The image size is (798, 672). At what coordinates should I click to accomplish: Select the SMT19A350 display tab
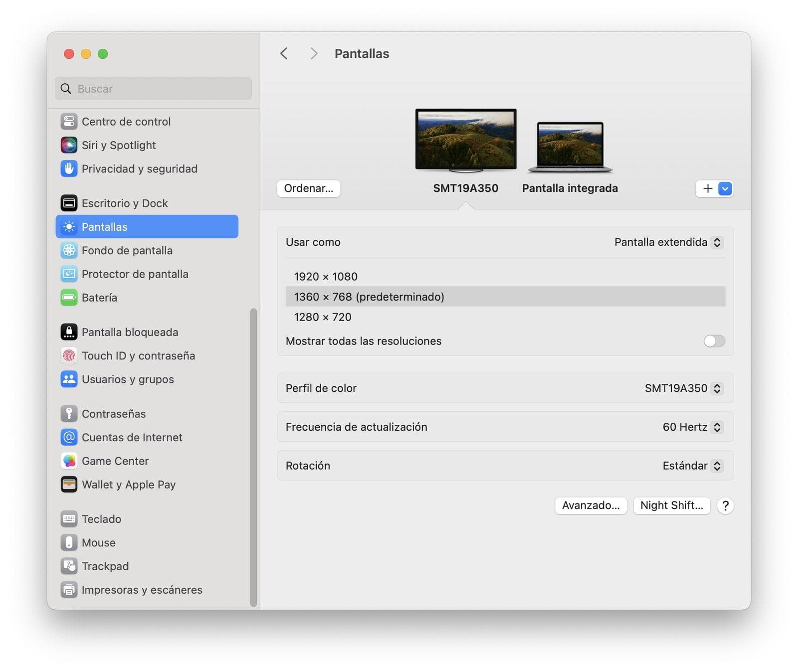tap(465, 188)
